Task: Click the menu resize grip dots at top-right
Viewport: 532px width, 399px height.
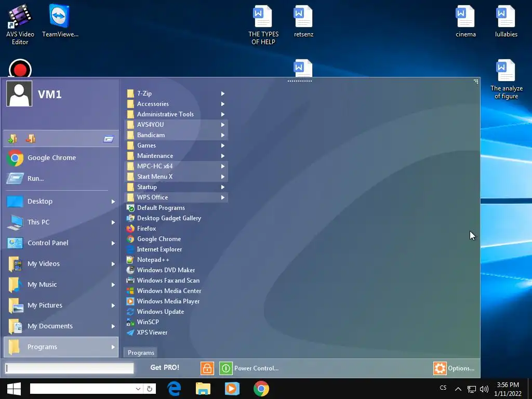Action: click(x=476, y=82)
